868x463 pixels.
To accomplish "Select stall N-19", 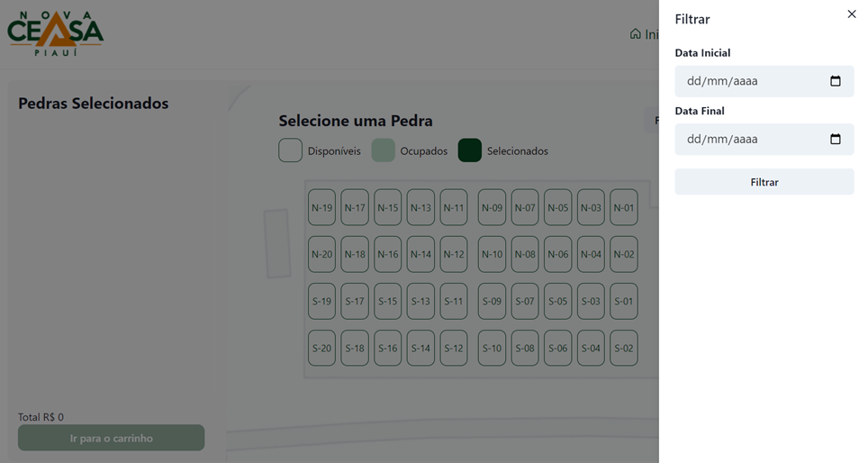I will 321,207.
